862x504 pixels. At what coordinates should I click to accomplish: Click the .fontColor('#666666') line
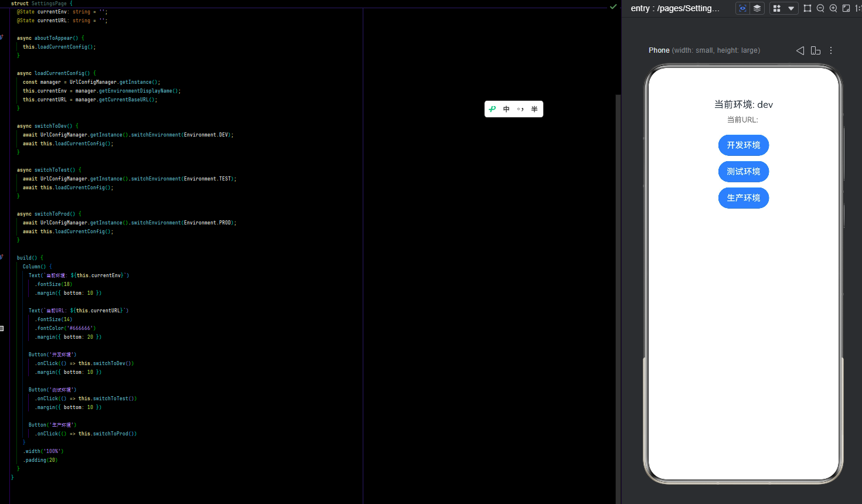[x=65, y=328]
